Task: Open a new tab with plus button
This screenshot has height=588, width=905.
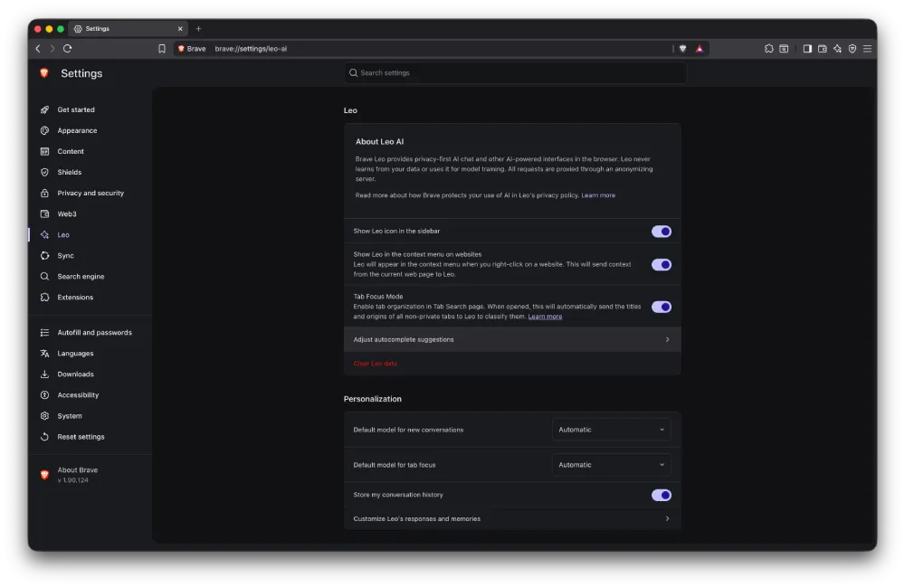Action: click(198, 28)
